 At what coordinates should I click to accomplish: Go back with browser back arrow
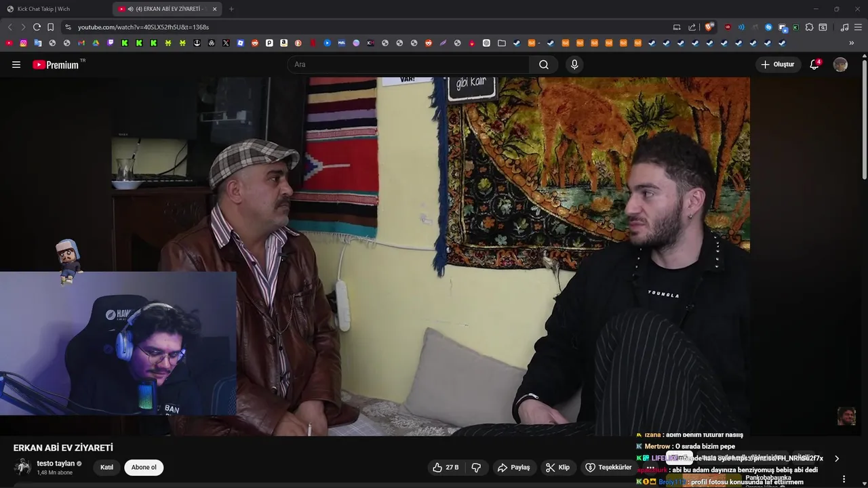pyautogui.click(x=9, y=27)
